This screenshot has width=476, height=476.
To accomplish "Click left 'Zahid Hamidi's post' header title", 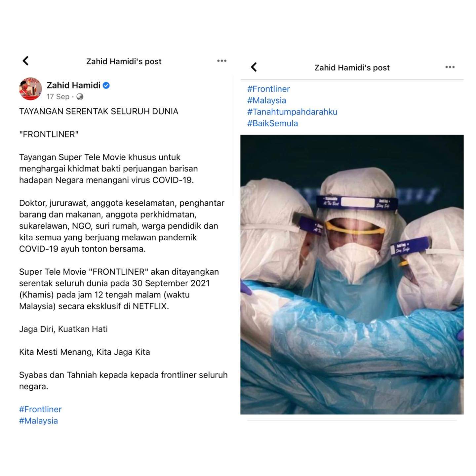I will [x=124, y=61].
